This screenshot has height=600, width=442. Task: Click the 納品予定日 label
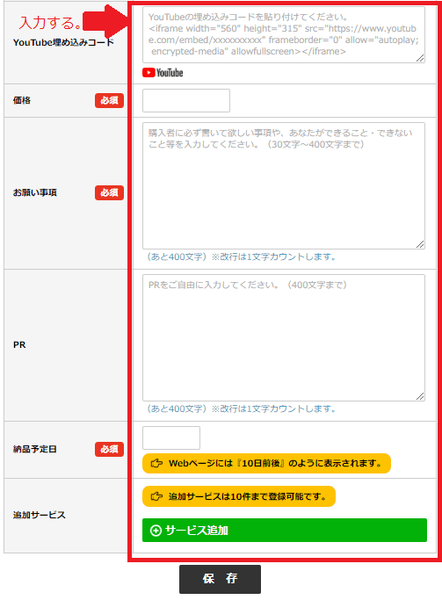click(x=35, y=449)
